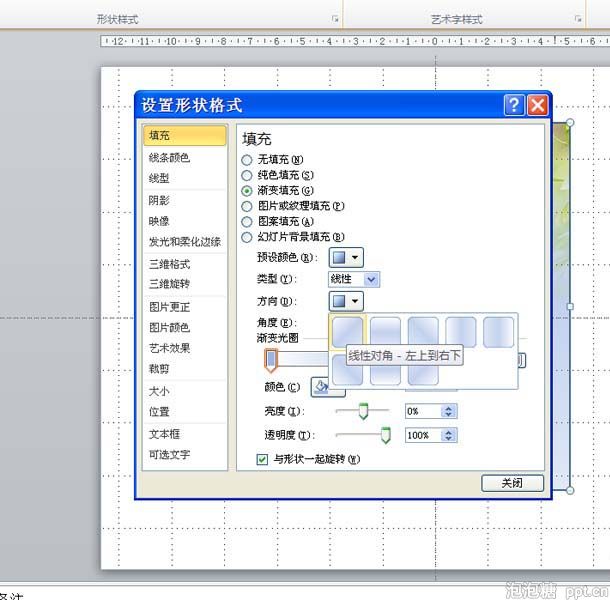The image size is (610, 600).
Task: Toggle 与形状一起旋转 checkbox
Action: pos(262,459)
